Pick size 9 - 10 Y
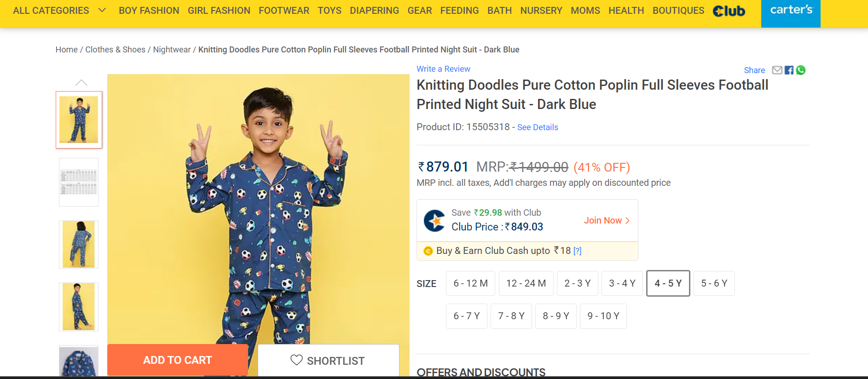The width and height of the screenshot is (868, 379). tap(603, 316)
